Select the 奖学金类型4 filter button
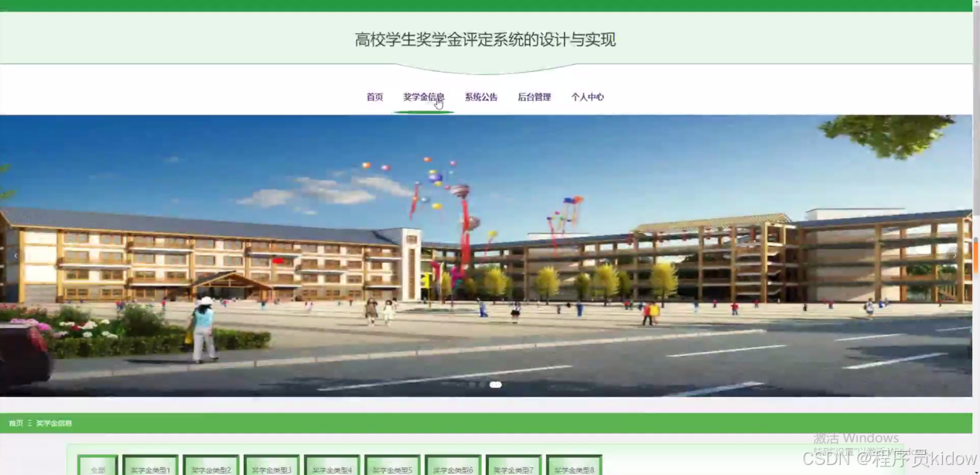Screen dimensions: 980x475 pyautogui.click(x=331, y=466)
